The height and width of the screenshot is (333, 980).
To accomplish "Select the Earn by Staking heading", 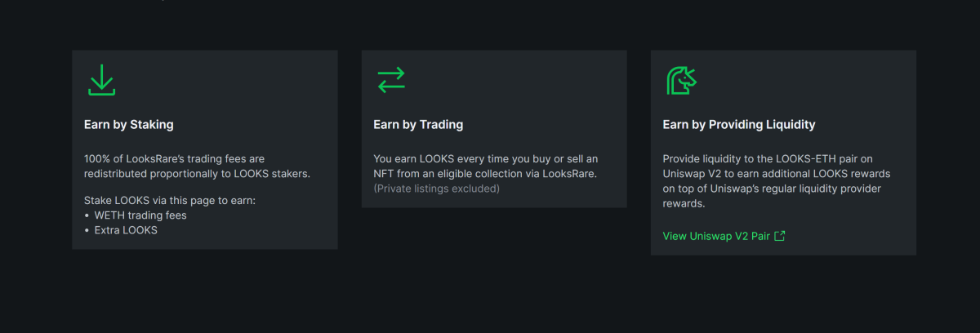I will [128, 125].
